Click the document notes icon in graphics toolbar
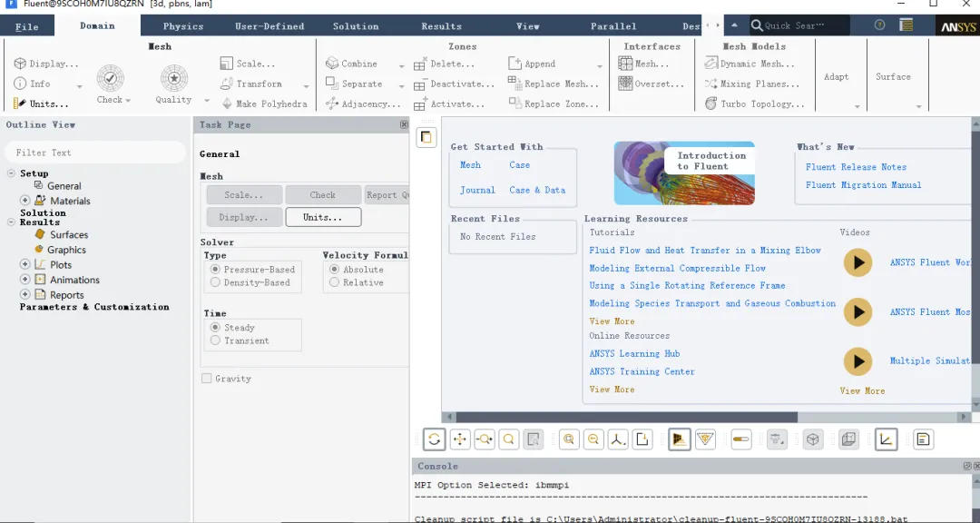980x523 pixels. (x=923, y=439)
